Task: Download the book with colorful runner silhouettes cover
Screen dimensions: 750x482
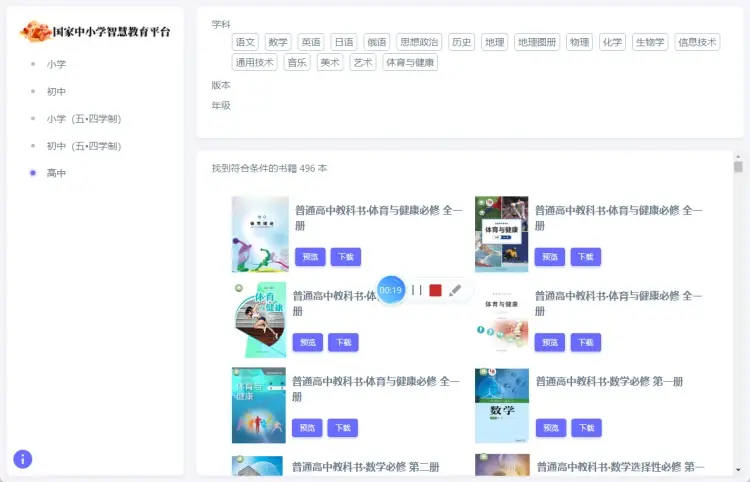Action: pyautogui.click(x=343, y=428)
